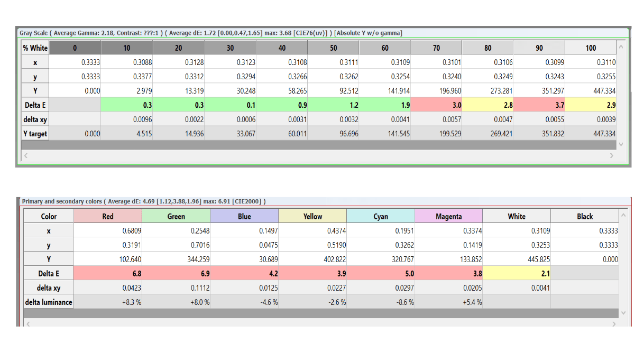Click the Yellow column header
The image size is (644, 362).
click(312, 216)
